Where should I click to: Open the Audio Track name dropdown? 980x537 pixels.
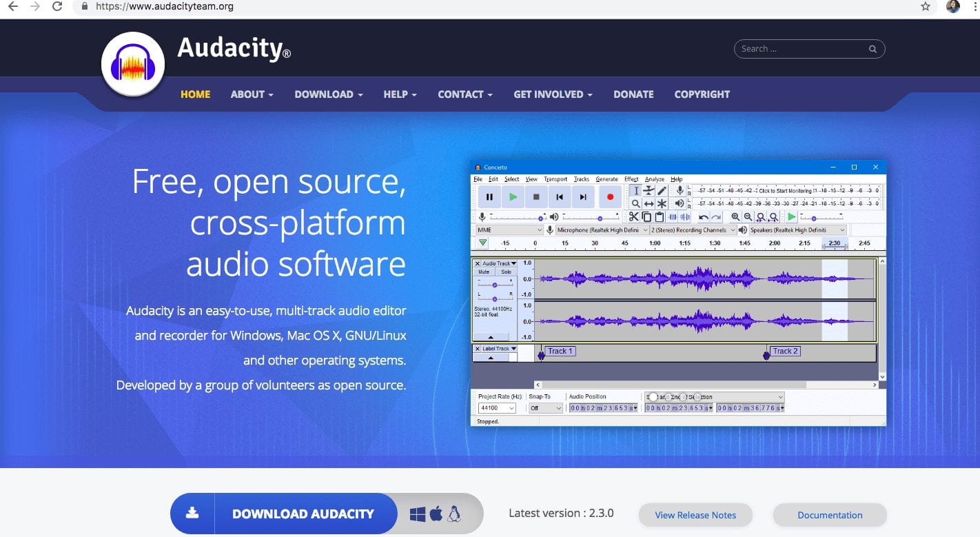500,263
